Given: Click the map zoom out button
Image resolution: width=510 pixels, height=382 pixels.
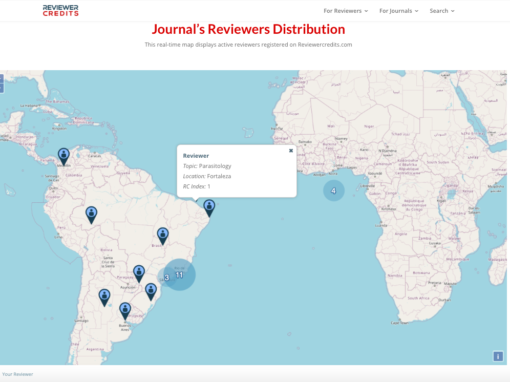Looking at the screenshot, I should tap(1, 88).
